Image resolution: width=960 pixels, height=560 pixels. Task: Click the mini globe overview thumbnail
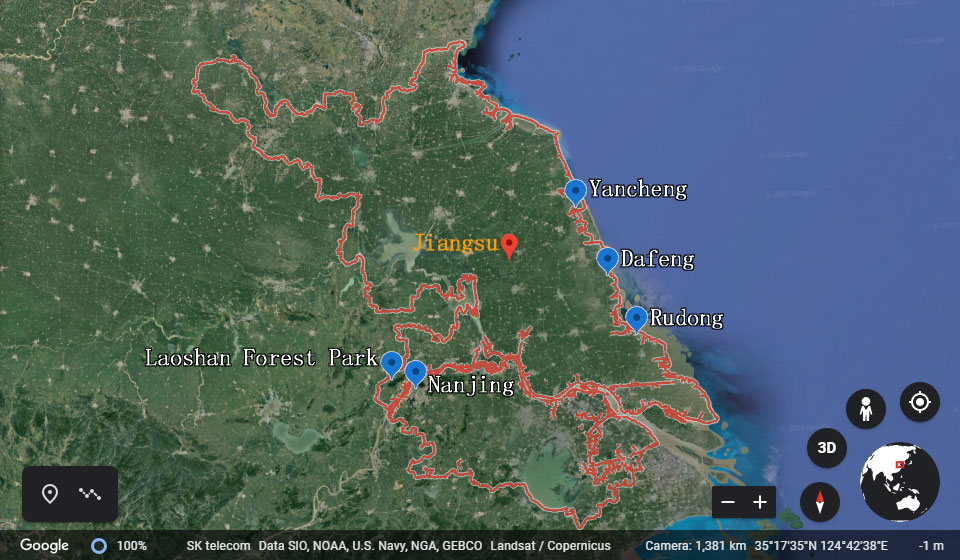899,482
